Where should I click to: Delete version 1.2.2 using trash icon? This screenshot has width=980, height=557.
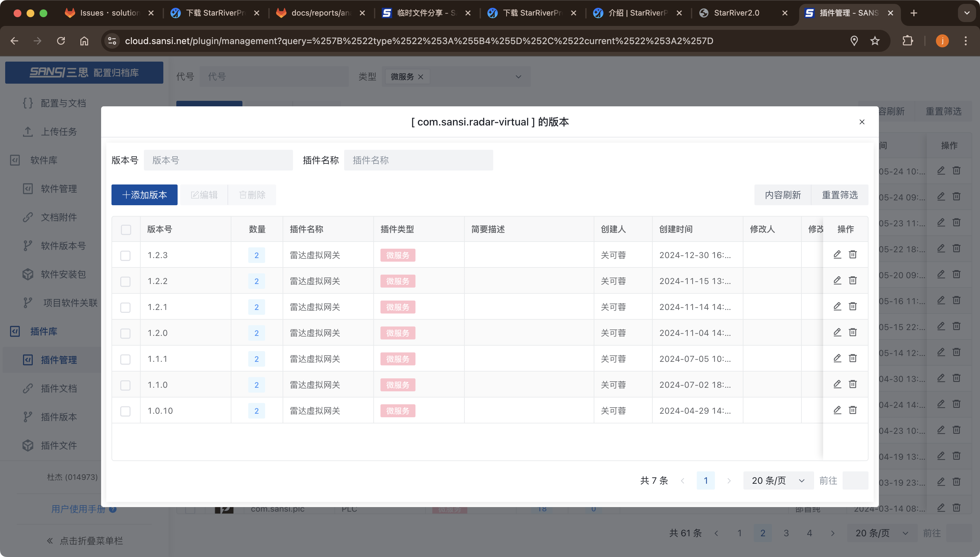(x=853, y=280)
